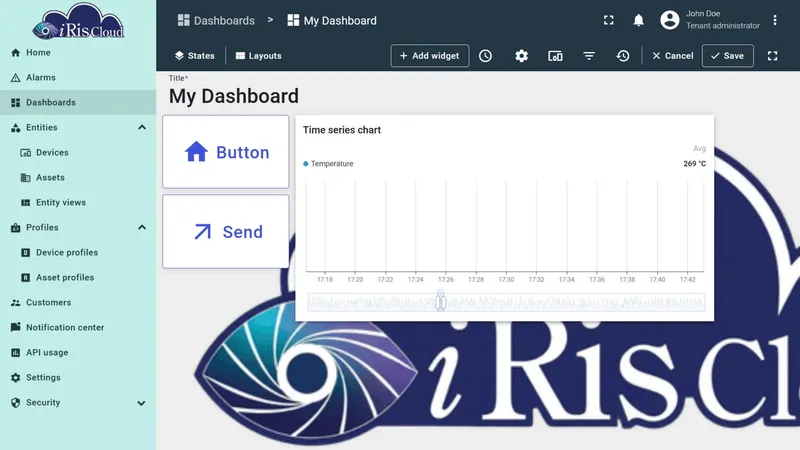Image resolution: width=800 pixels, height=450 pixels.
Task: Click the API usage chart icon
Action: [x=15, y=353]
